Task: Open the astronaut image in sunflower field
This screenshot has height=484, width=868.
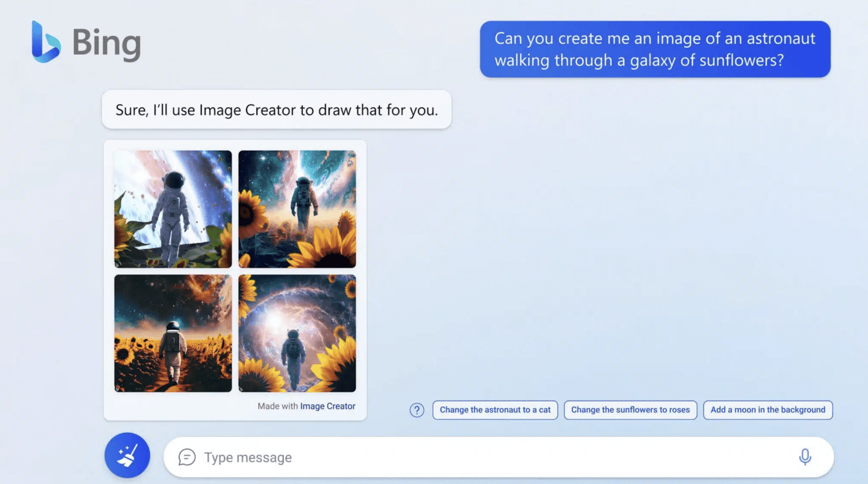Action: click(173, 333)
